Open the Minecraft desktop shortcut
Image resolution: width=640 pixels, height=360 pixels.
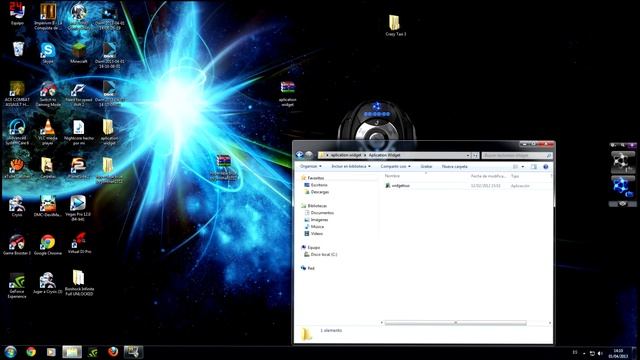click(78, 53)
